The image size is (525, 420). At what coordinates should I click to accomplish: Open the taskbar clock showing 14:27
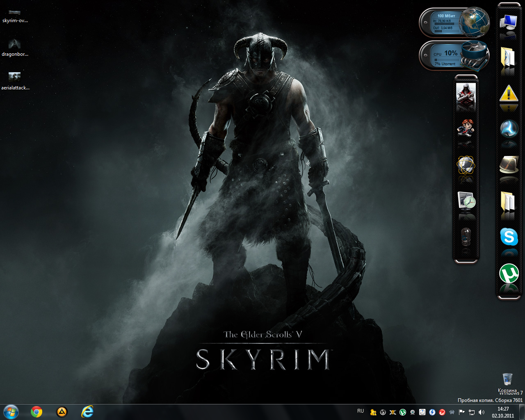point(503,412)
